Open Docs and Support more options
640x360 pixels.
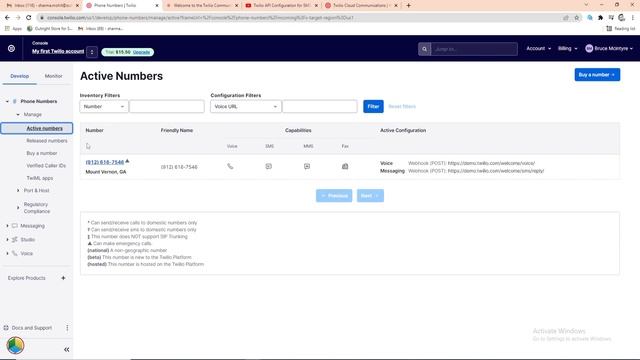[x=67, y=328]
